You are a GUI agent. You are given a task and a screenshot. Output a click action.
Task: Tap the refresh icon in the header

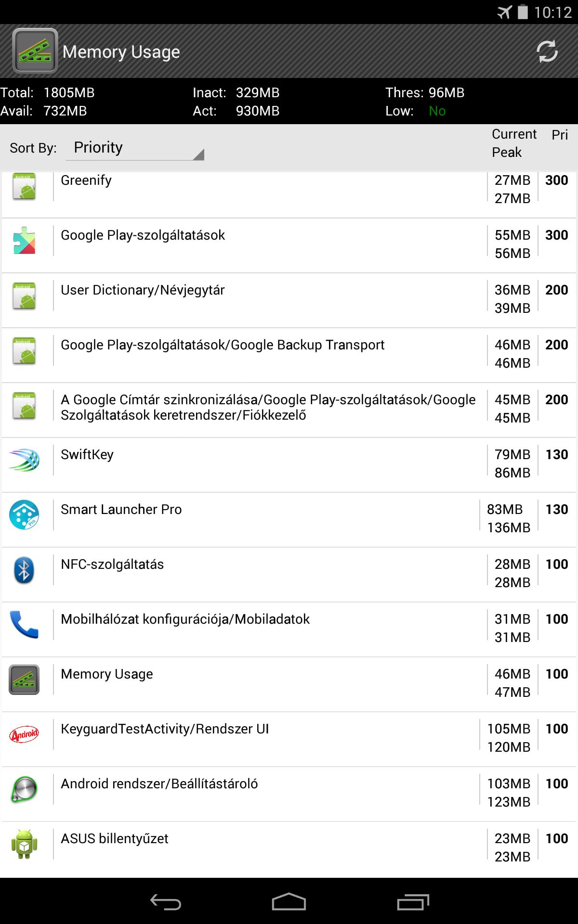click(x=547, y=51)
